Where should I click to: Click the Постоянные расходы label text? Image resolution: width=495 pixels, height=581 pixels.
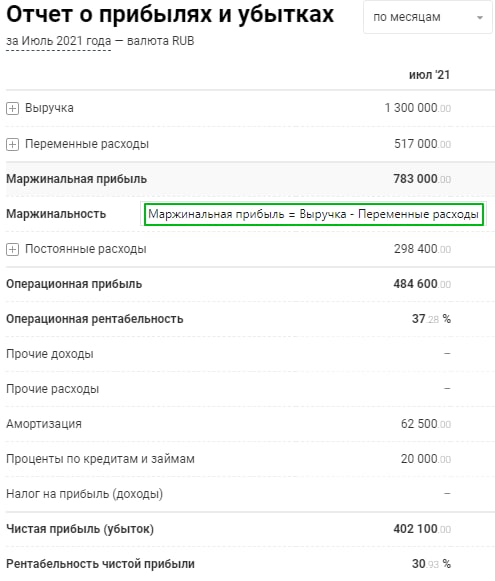[86, 249]
